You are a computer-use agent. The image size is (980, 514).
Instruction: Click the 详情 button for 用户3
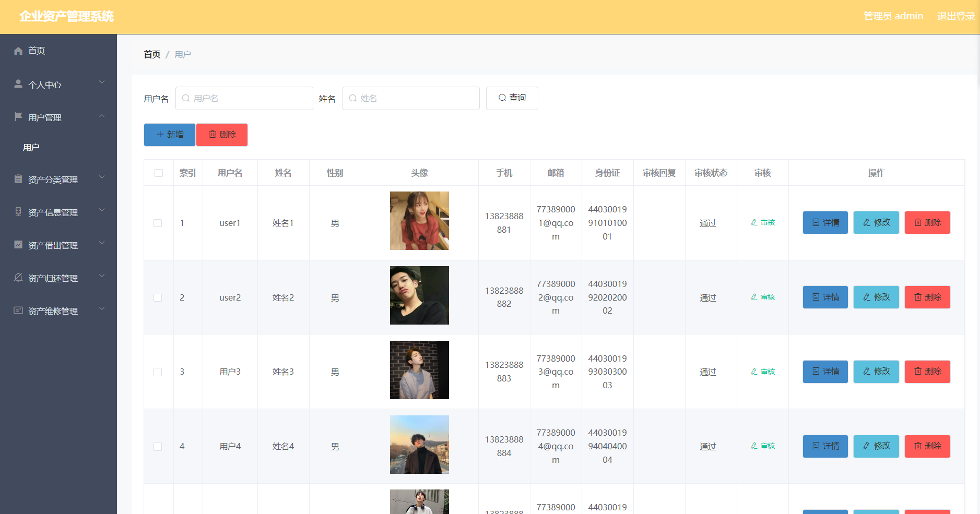click(x=825, y=372)
